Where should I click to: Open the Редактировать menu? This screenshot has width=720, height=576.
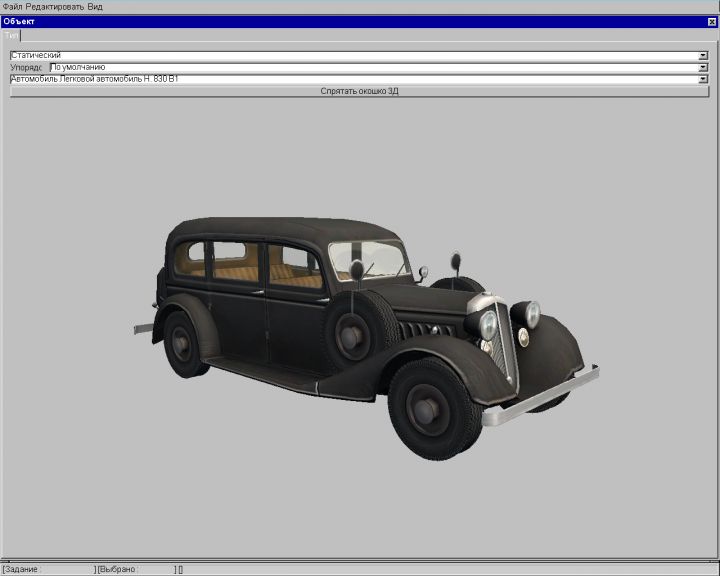[54, 6]
